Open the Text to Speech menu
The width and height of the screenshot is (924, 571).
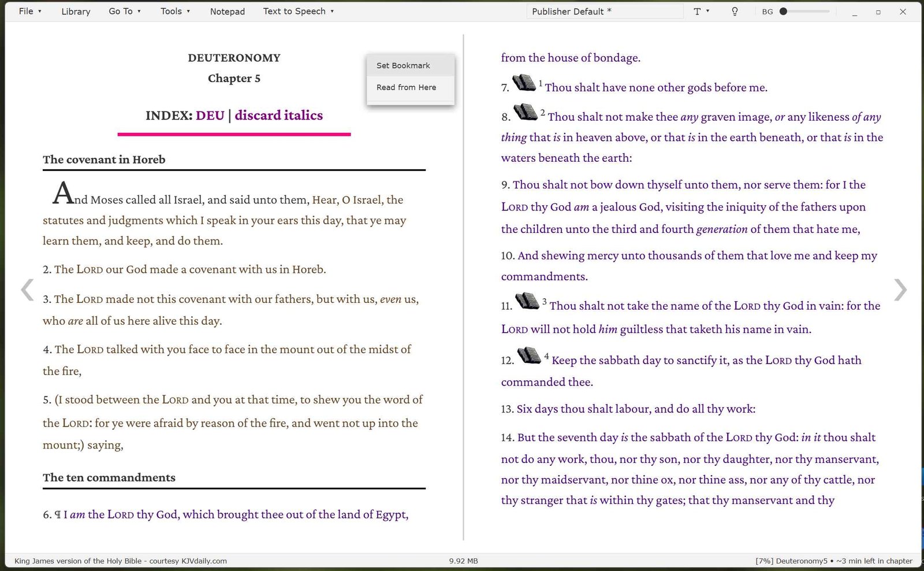coord(299,11)
